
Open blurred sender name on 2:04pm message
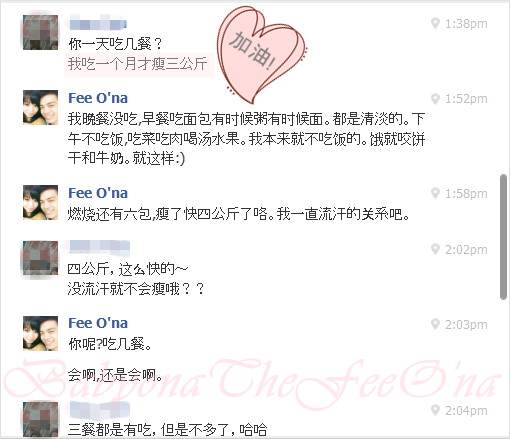tap(99, 410)
